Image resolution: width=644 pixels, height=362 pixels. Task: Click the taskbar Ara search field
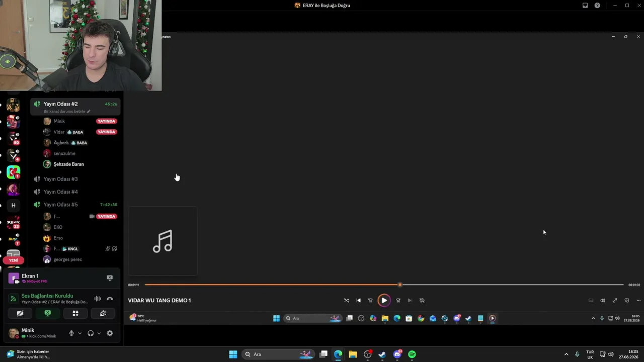click(278, 354)
